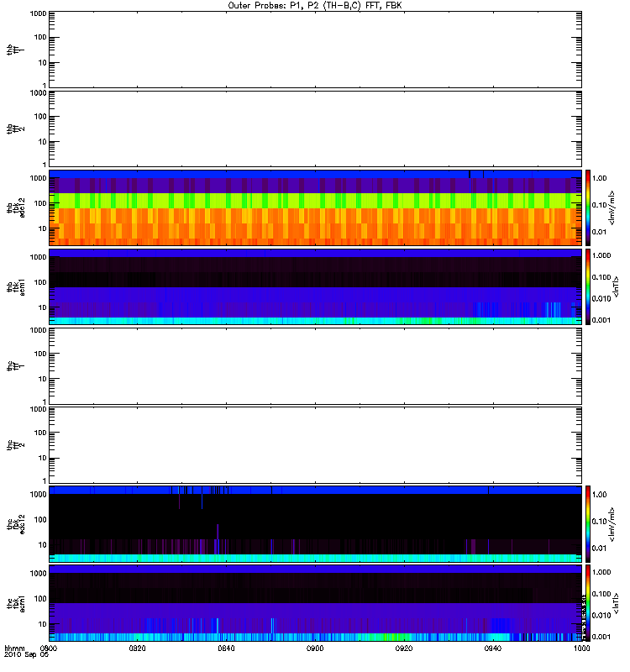Click the '<|mV/m|>' unit label beside thb edc12 color bar

point(612,207)
